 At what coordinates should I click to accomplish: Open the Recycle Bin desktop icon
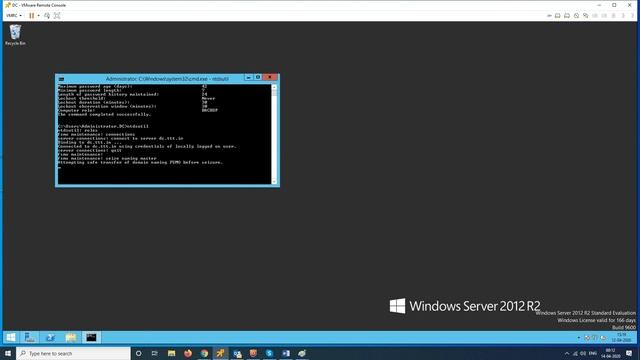(15, 35)
